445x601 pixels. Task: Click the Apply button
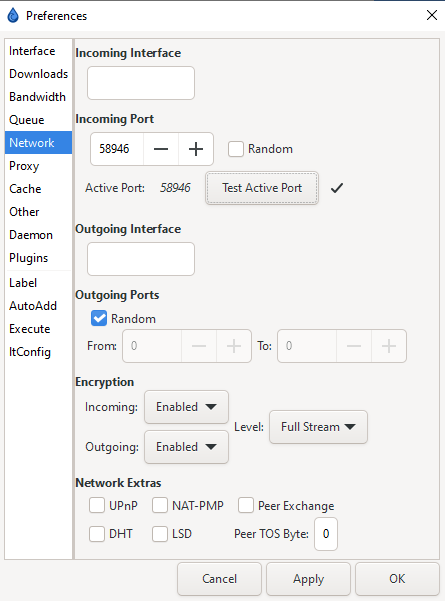pos(309,579)
